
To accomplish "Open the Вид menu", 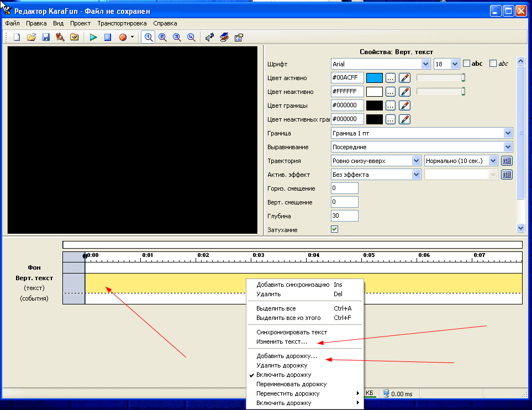I will pyautogui.click(x=59, y=23).
